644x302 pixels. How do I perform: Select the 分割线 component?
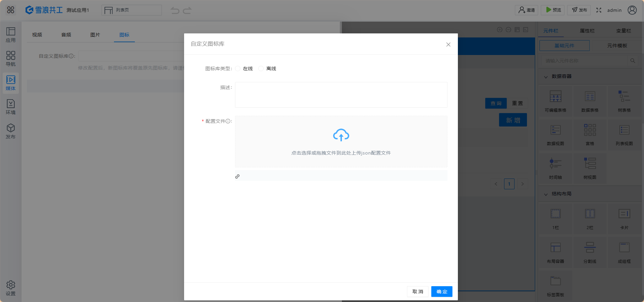coord(590,252)
